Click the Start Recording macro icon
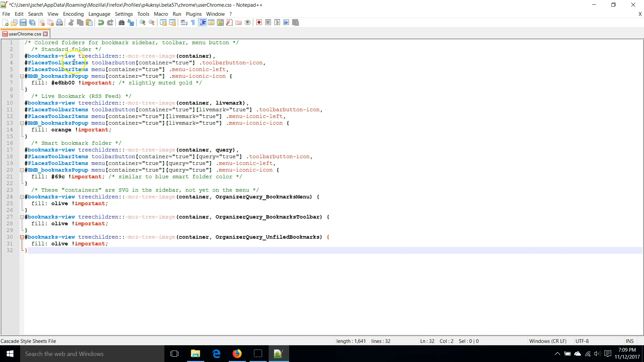644x362 pixels. point(259,22)
